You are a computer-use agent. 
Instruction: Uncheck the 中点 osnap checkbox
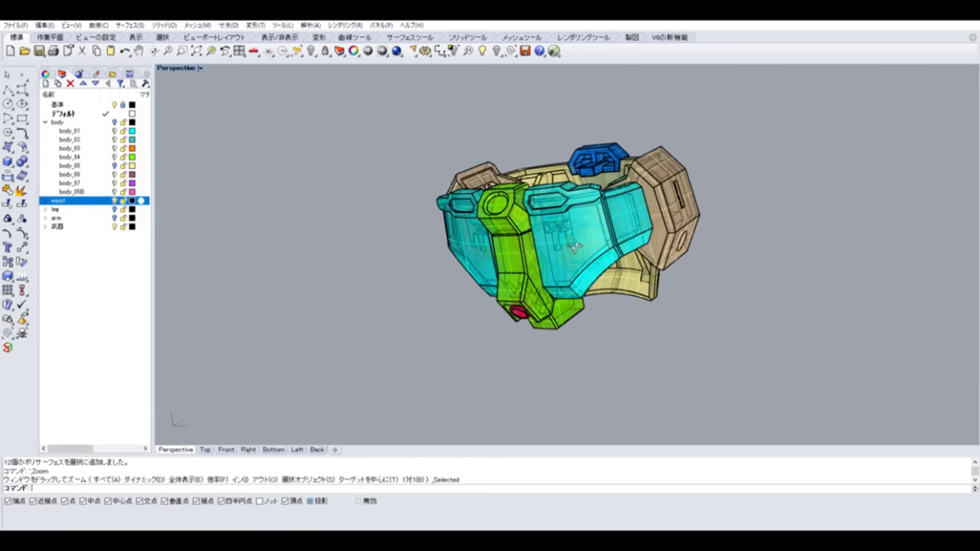(83, 501)
